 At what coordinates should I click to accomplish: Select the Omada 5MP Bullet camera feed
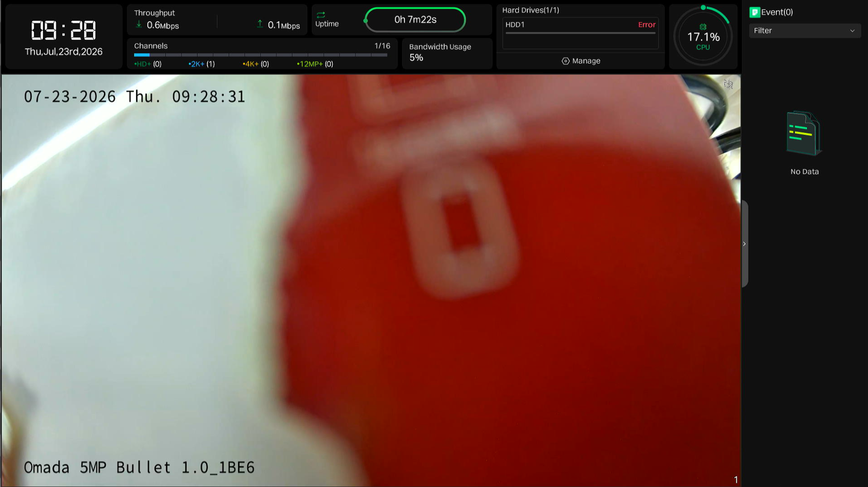pos(371,281)
